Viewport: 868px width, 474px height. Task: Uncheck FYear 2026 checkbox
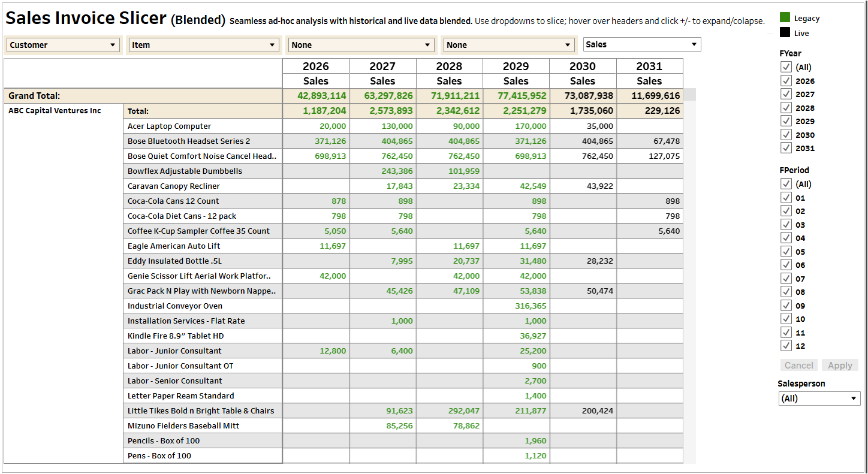(786, 81)
